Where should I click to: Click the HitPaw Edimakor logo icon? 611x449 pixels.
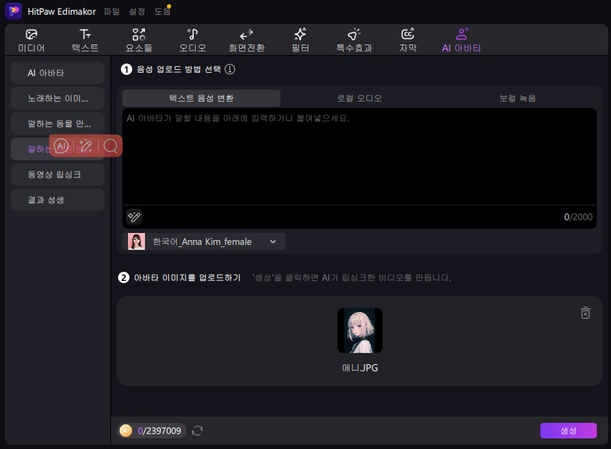14,11
